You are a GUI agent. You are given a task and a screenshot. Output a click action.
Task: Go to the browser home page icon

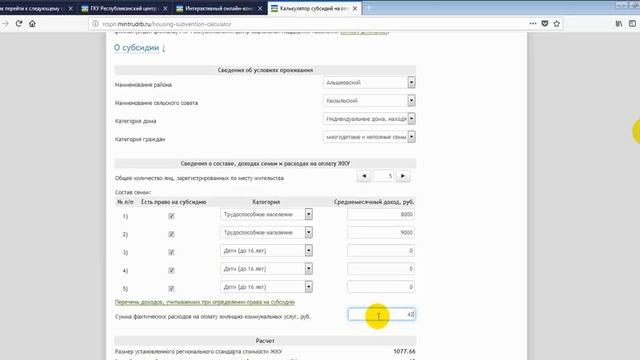(x=32, y=24)
